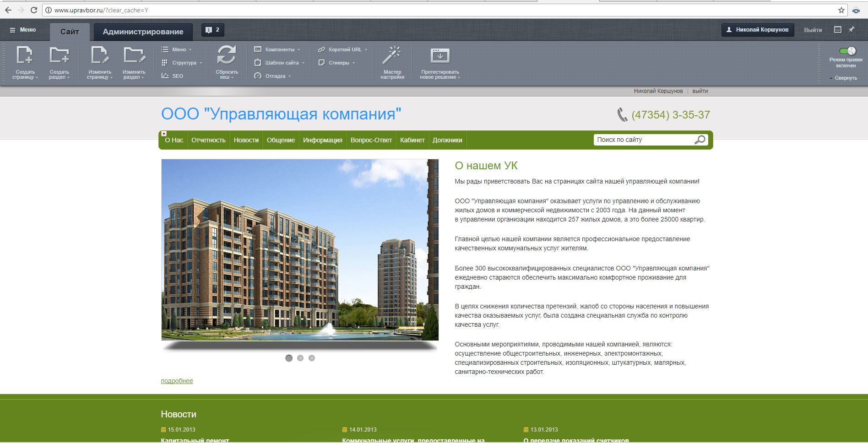868x443 pixels.
Task: Click calendar icon beside 15.01.2013
Action: (163, 430)
